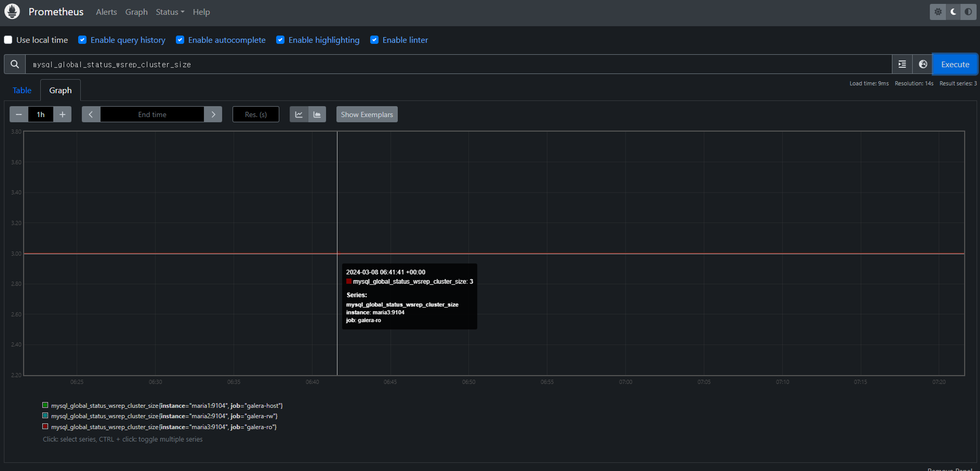Increase the time range with plus

(62, 115)
